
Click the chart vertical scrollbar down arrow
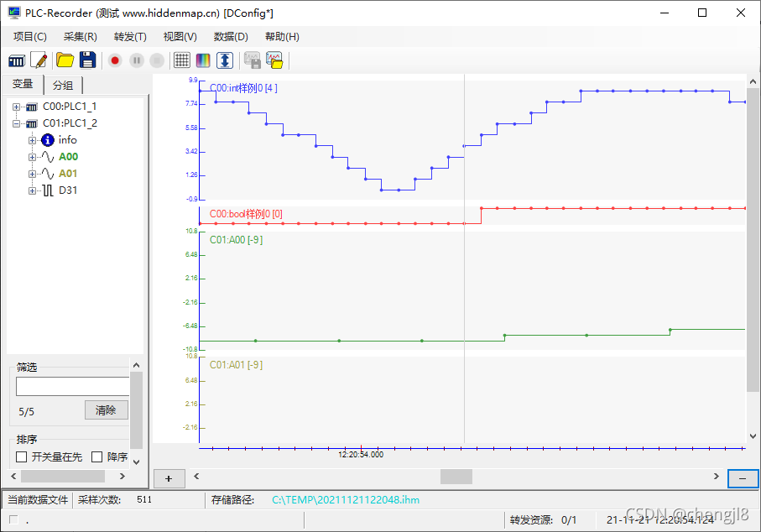pos(753,436)
